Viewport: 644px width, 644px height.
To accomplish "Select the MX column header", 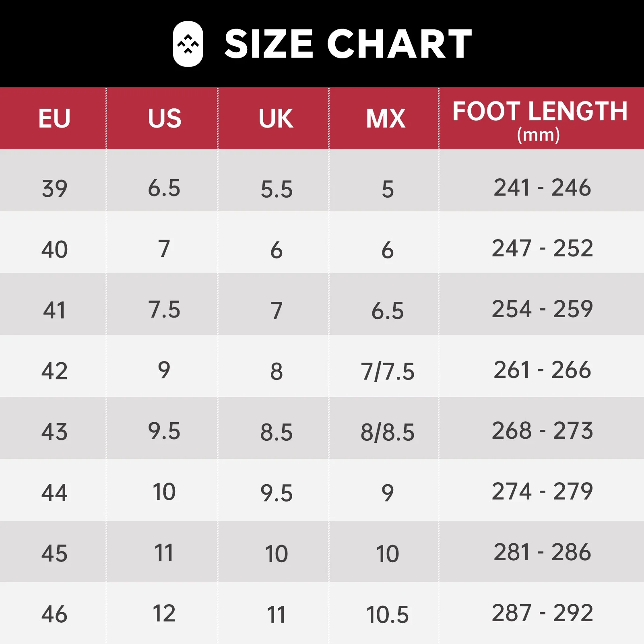I will (386, 118).
